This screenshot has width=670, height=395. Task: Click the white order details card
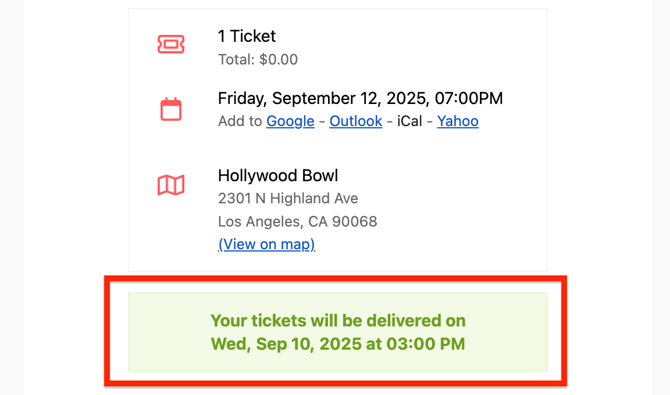338,140
